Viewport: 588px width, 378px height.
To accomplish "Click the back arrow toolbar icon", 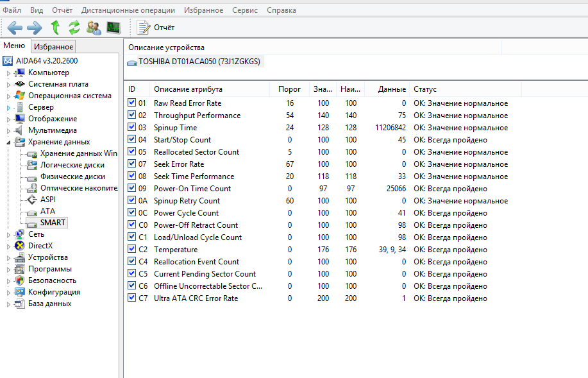I will click(15, 28).
